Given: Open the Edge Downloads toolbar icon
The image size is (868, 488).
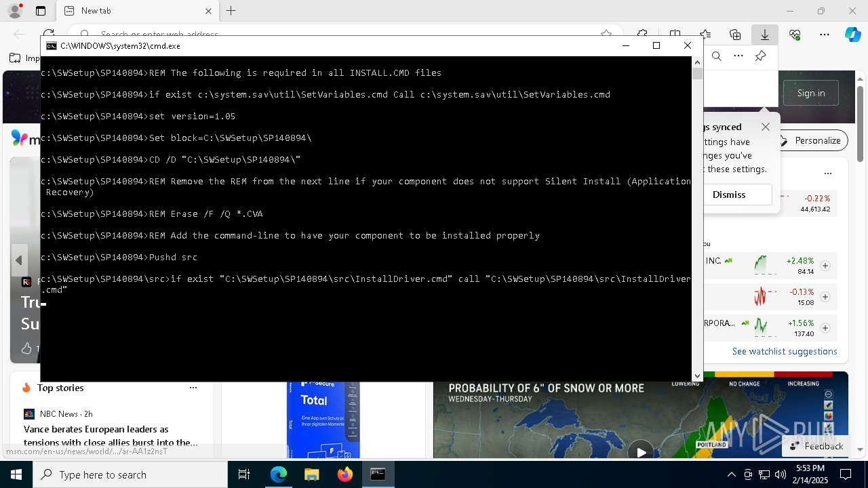Looking at the screenshot, I should click(764, 35).
